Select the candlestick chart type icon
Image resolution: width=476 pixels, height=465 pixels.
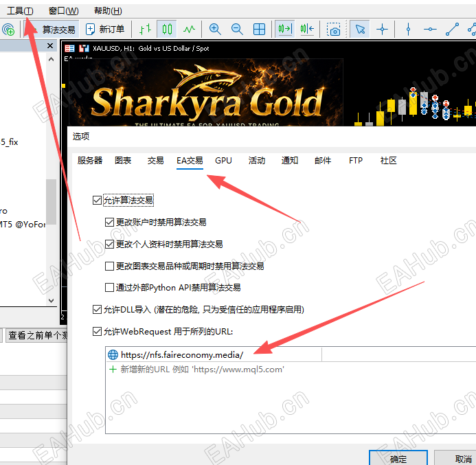pos(167,30)
